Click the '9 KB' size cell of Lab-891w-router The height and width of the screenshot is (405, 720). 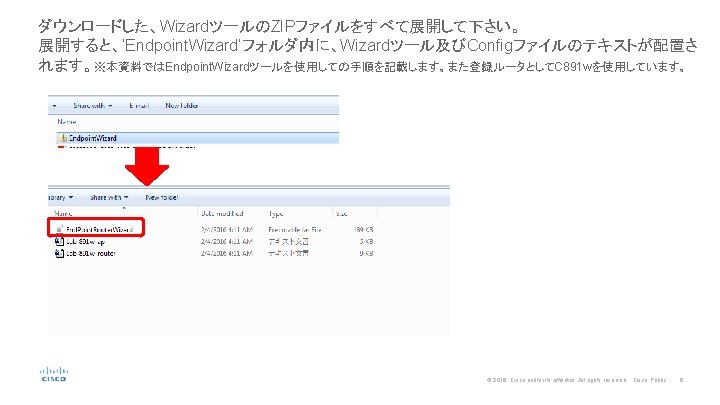(x=366, y=253)
